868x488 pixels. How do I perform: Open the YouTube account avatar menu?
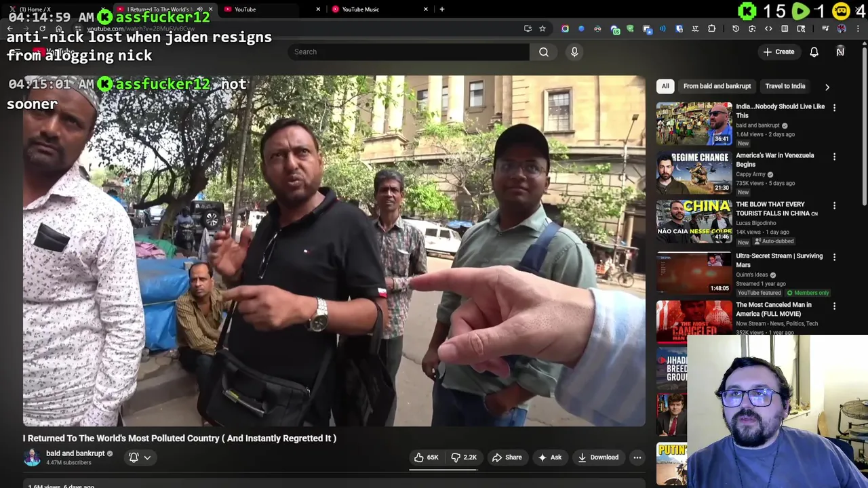point(840,52)
